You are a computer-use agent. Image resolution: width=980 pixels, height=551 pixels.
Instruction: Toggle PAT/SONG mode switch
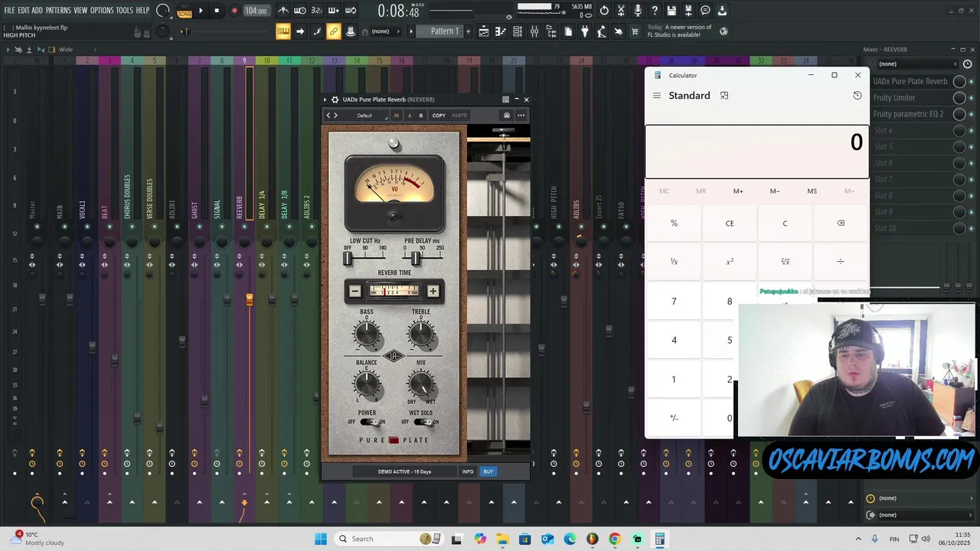[185, 11]
